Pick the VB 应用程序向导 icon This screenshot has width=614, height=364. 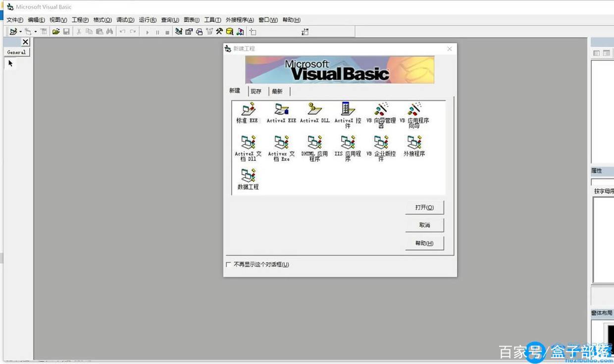pyautogui.click(x=414, y=115)
